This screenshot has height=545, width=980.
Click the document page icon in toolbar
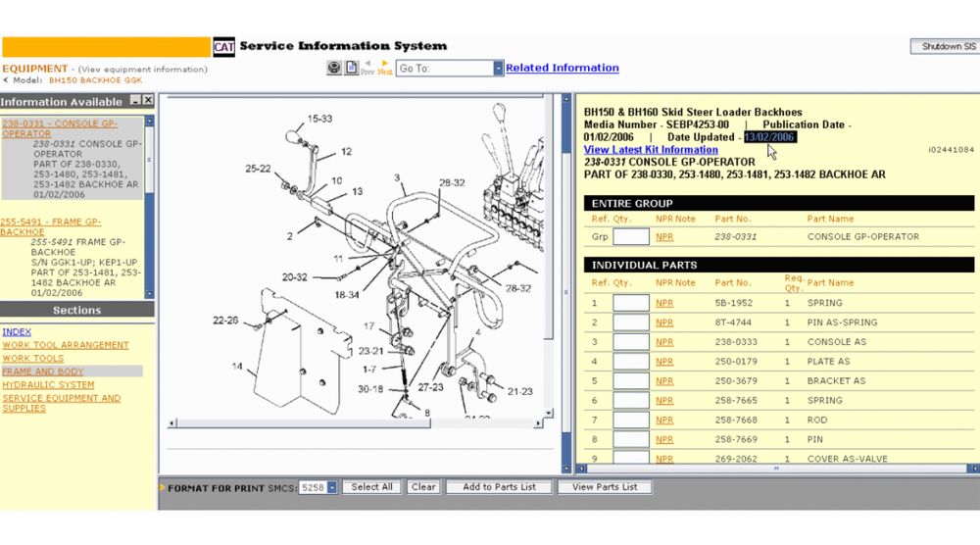[351, 68]
